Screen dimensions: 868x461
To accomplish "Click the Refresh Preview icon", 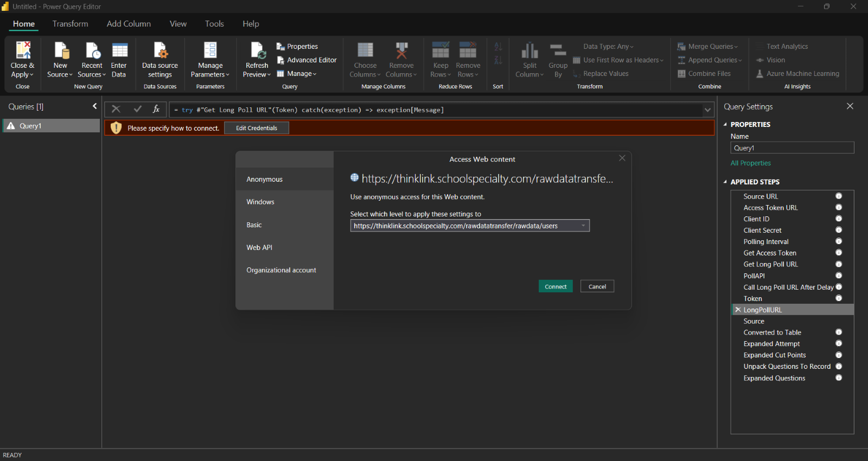I will pos(257,50).
